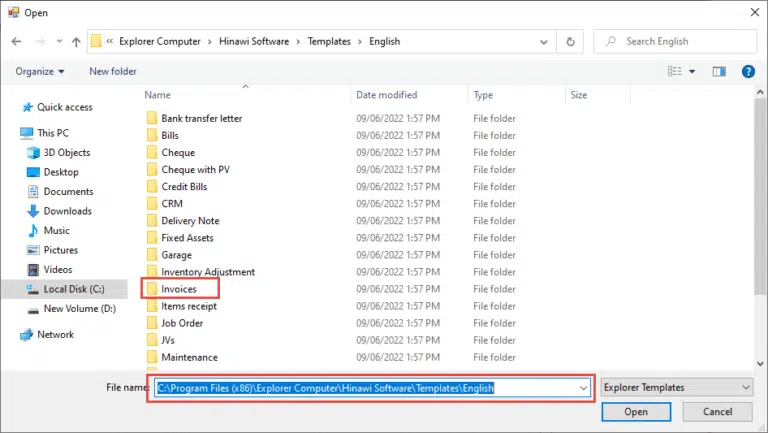Select the Invoices folder
Viewport: 768px width, 433px height.
coord(172,289)
